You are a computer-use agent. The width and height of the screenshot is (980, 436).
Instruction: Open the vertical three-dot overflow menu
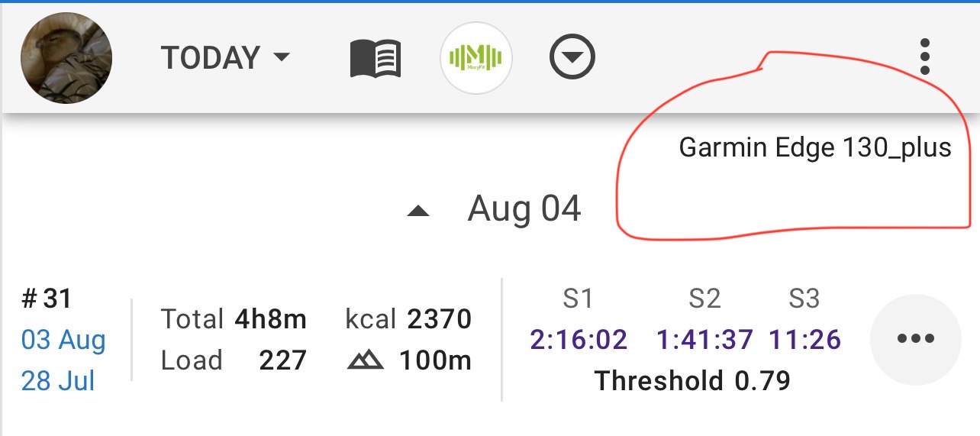point(925,57)
